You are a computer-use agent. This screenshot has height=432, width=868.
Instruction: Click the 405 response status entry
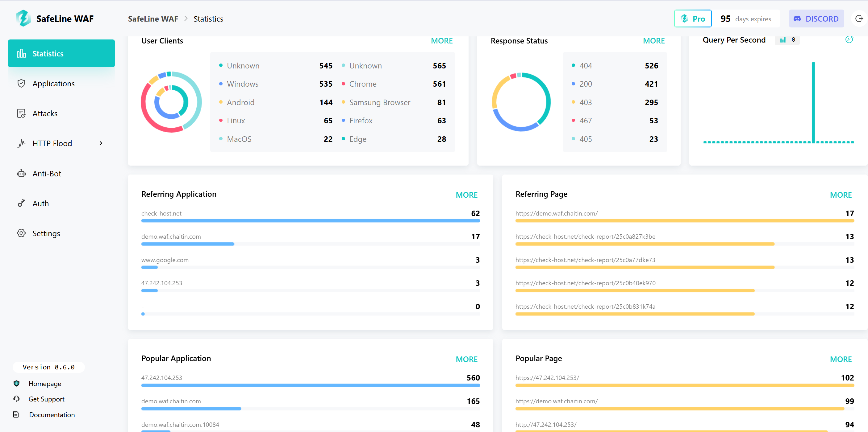click(x=615, y=139)
